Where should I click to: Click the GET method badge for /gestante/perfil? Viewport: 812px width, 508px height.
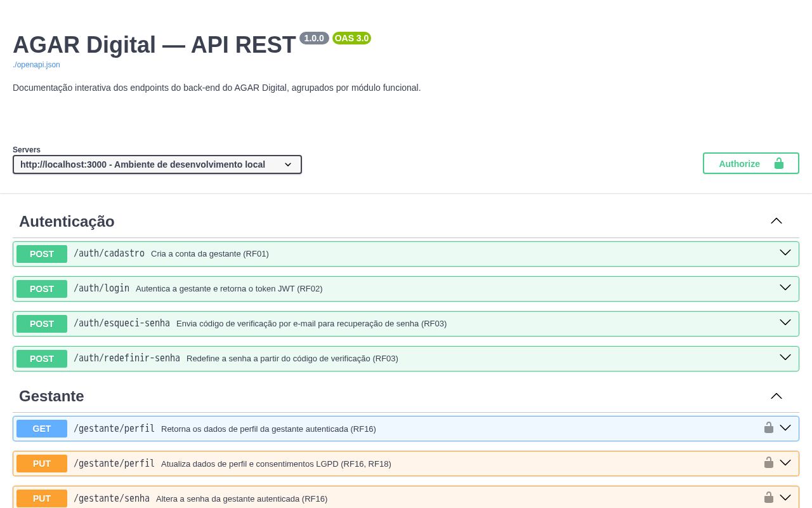point(42,429)
